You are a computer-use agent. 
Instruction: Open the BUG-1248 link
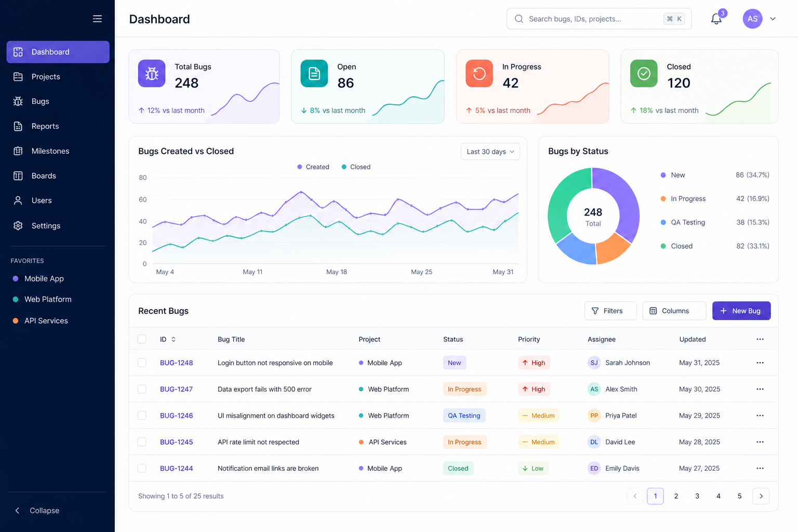[176, 363]
